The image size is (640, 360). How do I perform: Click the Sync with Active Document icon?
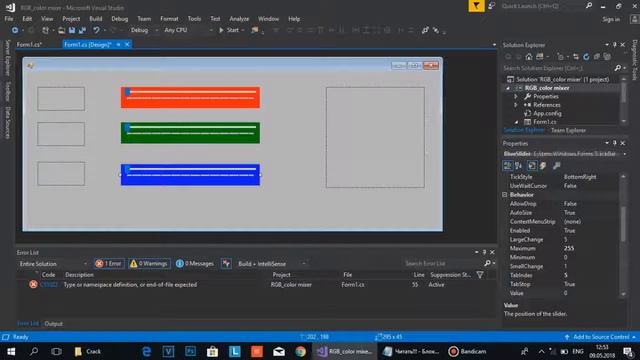click(576, 57)
